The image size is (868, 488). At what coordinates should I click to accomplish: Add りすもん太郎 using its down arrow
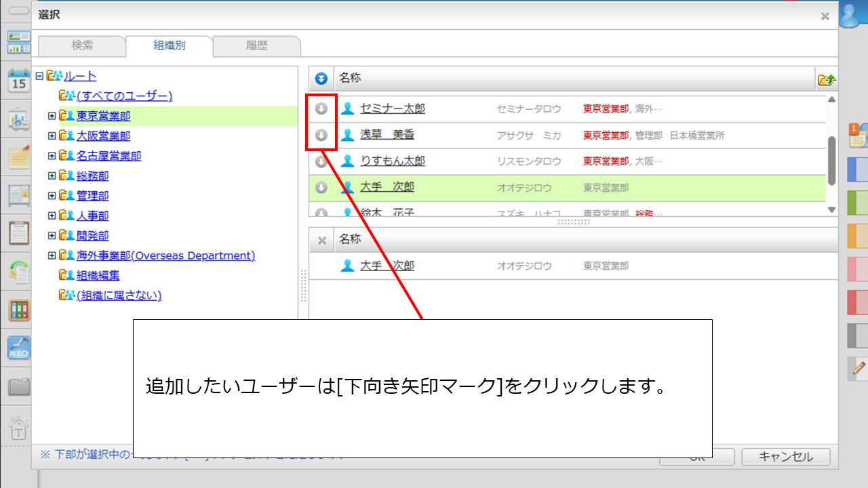point(321,161)
